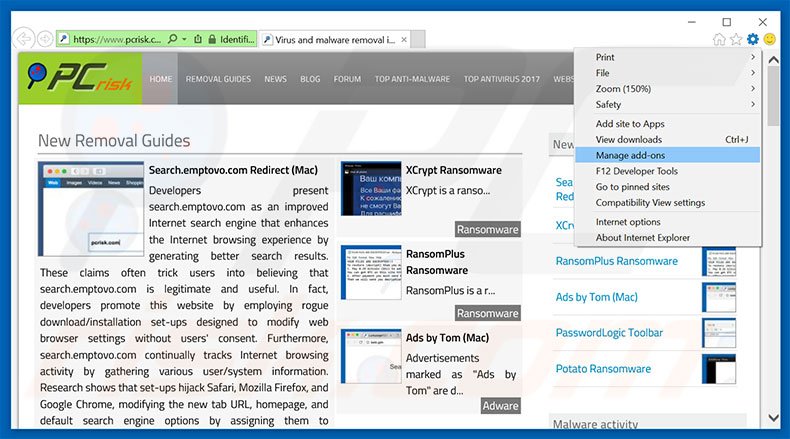The width and height of the screenshot is (790, 439).
Task: Click the smiley feedback icon
Action: point(770,39)
